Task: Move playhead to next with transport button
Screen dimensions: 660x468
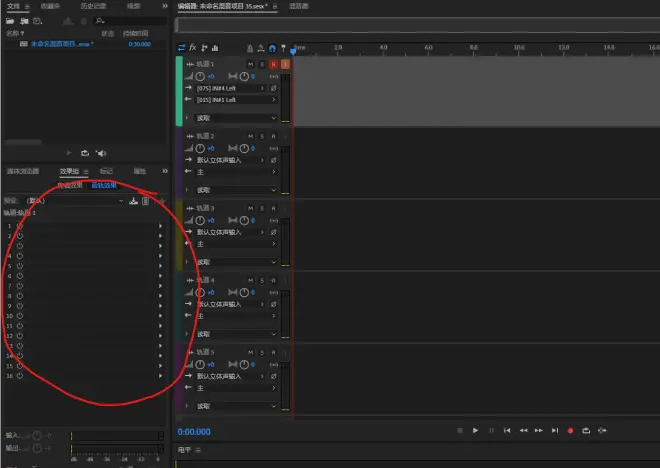Action: [x=555, y=431]
